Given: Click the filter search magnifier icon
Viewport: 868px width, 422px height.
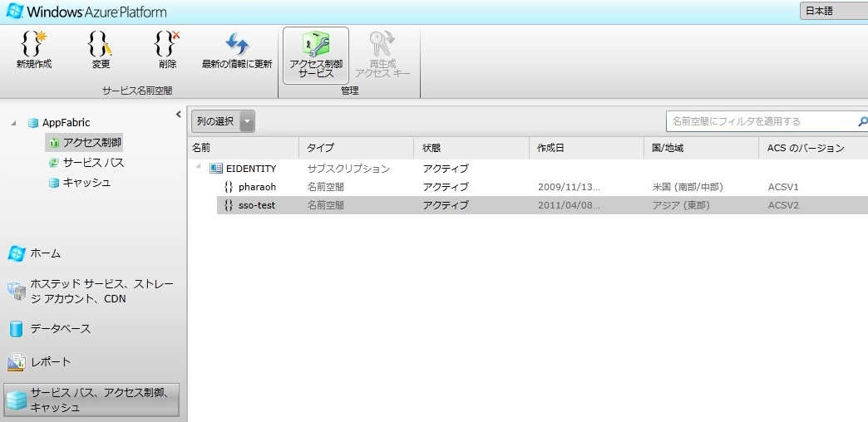Looking at the screenshot, I should 862,121.
